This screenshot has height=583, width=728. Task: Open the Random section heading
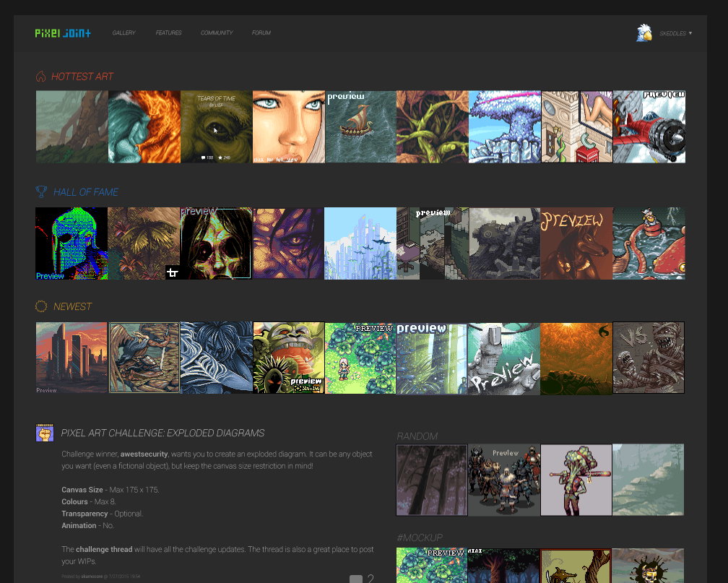coord(417,436)
